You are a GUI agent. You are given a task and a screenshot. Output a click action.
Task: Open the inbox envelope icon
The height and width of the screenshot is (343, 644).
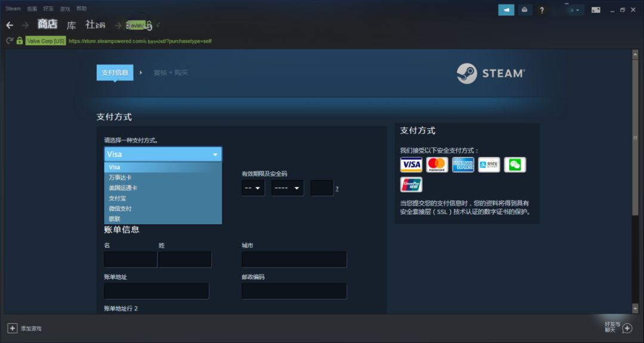pos(524,10)
